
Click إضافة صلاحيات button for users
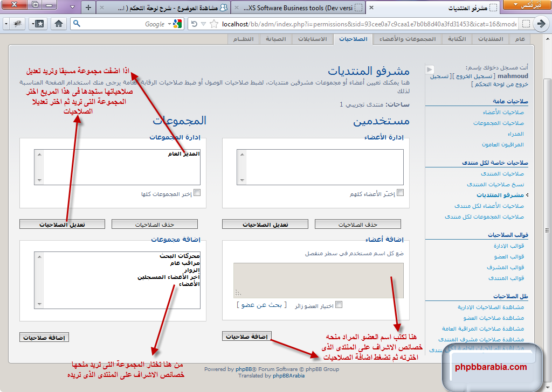tap(246, 337)
